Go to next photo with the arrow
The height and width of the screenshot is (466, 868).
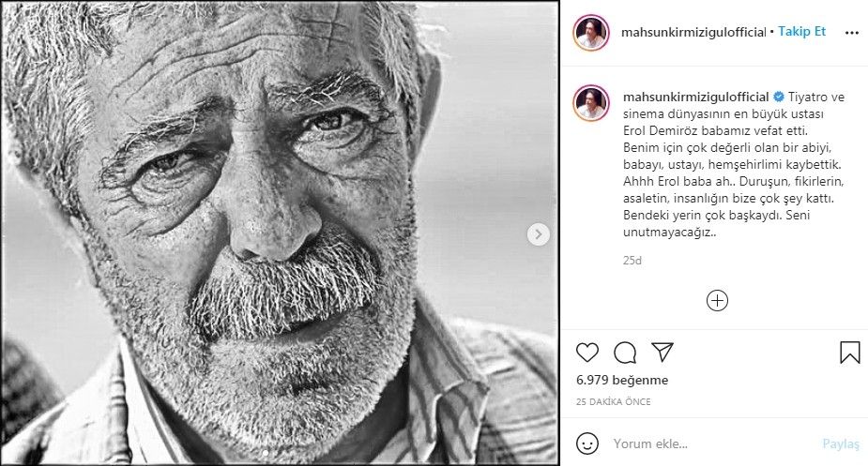point(538,234)
